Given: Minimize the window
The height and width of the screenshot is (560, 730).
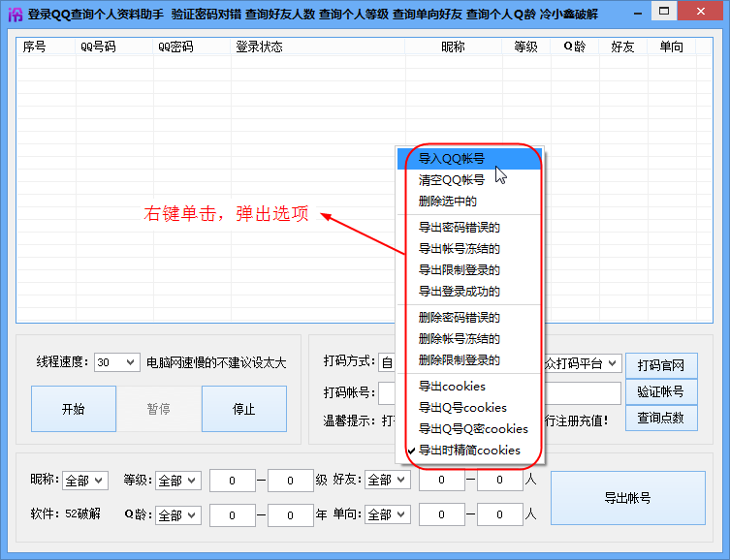Looking at the screenshot, I should [x=638, y=14].
